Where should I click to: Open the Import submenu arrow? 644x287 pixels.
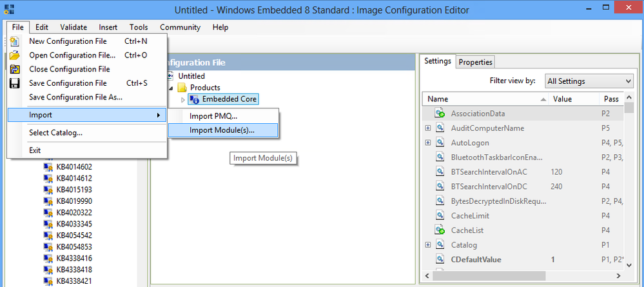click(159, 115)
